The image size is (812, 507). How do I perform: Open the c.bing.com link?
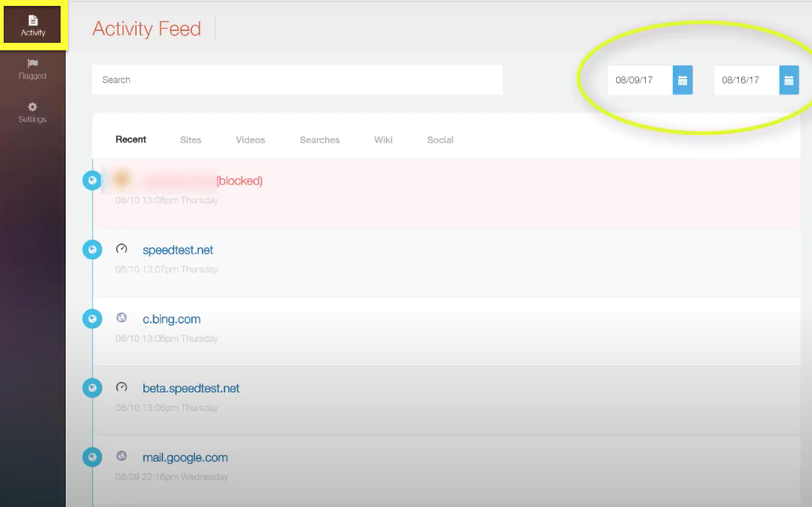click(171, 319)
